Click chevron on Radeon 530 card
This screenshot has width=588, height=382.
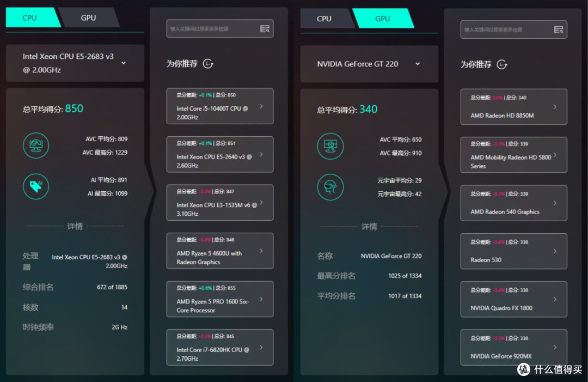click(555, 251)
